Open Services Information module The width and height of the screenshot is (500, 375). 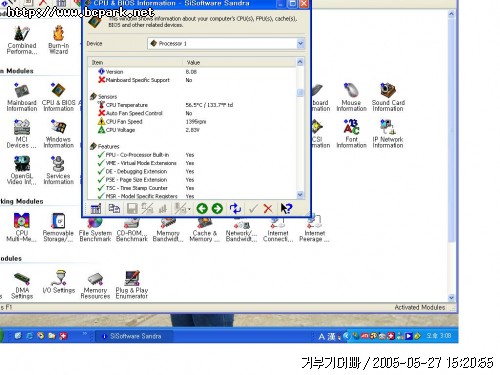click(x=59, y=170)
